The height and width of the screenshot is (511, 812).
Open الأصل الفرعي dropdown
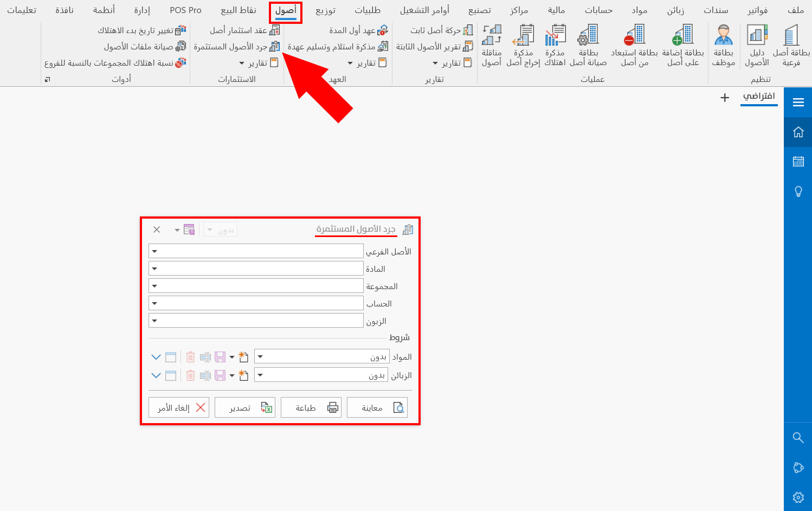click(256, 251)
